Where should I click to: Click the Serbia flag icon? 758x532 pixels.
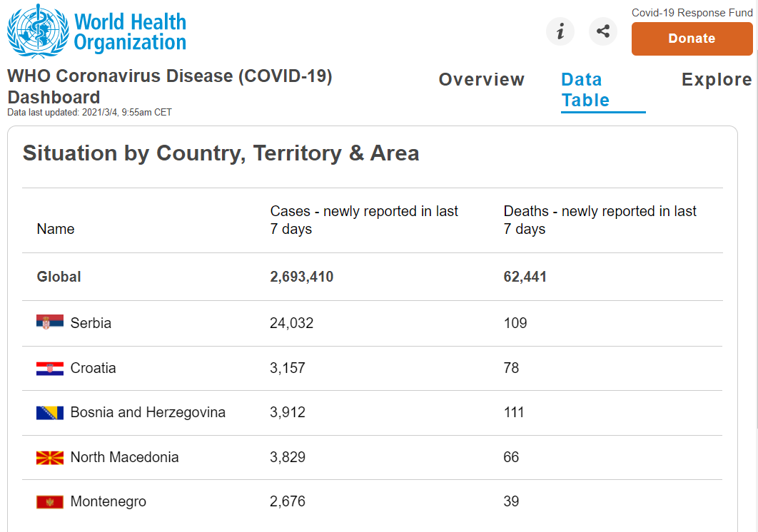[50, 322]
